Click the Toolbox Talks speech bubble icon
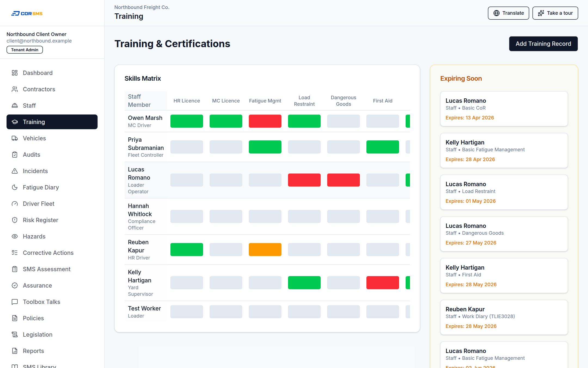588x368 pixels. click(x=15, y=302)
